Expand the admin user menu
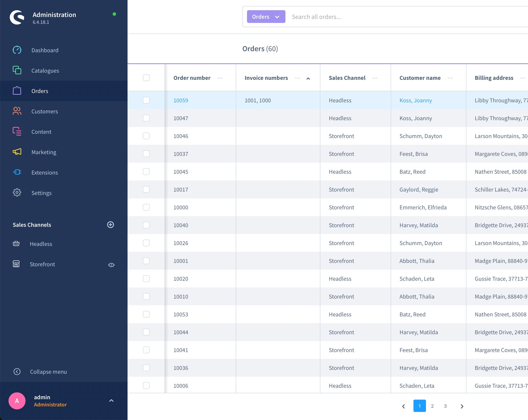Image resolution: width=528 pixels, height=420 pixels. pyautogui.click(x=111, y=400)
